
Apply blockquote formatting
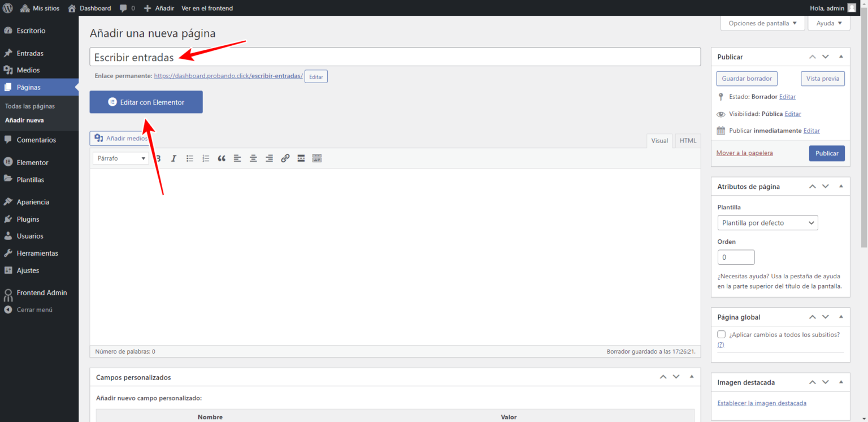tap(221, 158)
